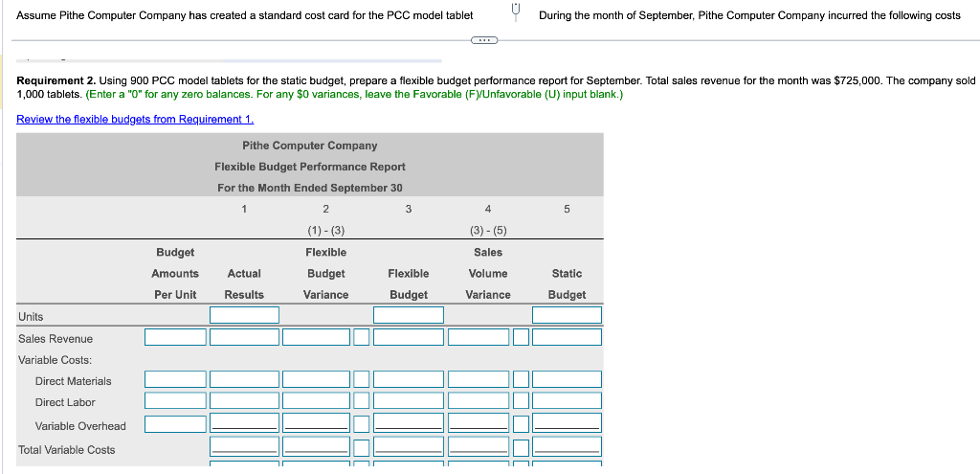Select Direct Materials Flexible Budget Variance amount field
The height and width of the screenshot is (474, 980).
316,379
